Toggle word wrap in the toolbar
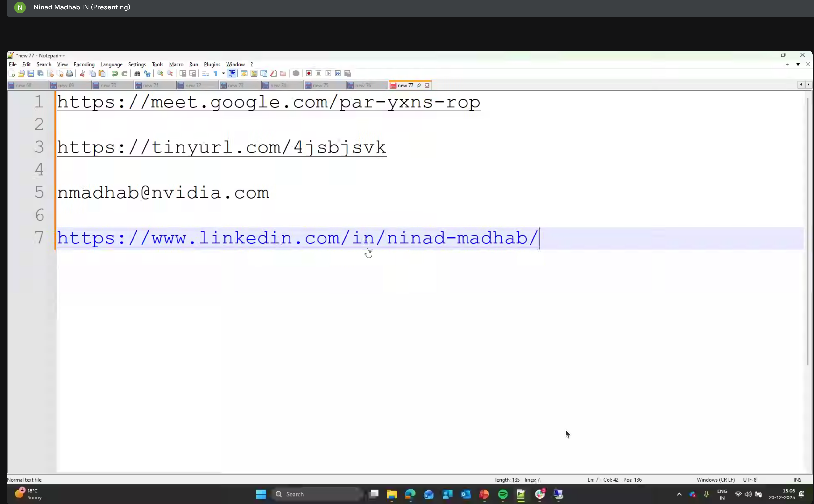814x504 pixels. 205,73
